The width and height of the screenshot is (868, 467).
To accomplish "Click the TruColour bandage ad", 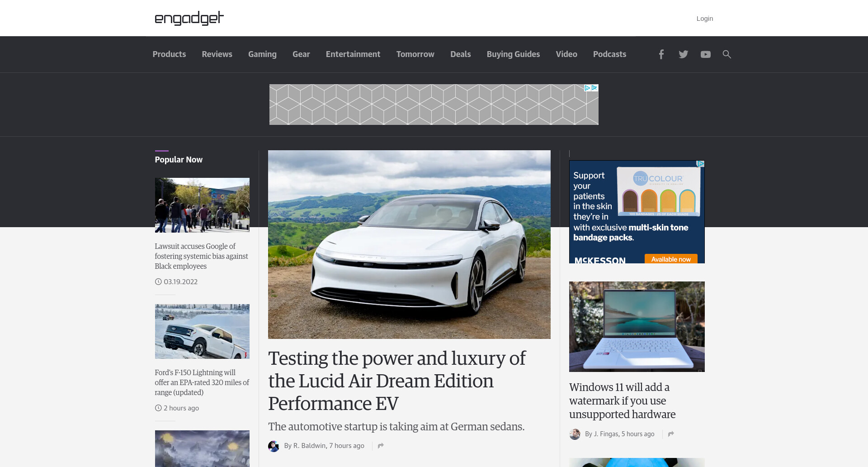I will coord(637,212).
